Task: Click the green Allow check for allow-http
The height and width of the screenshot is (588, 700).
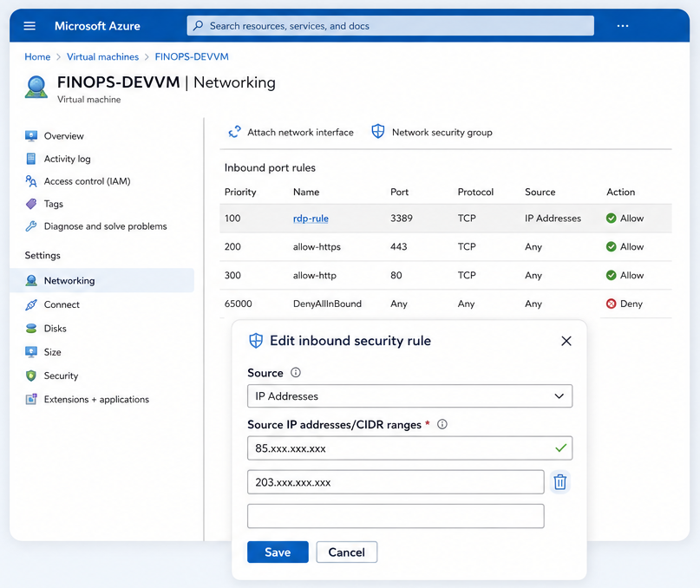Action: click(612, 275)
